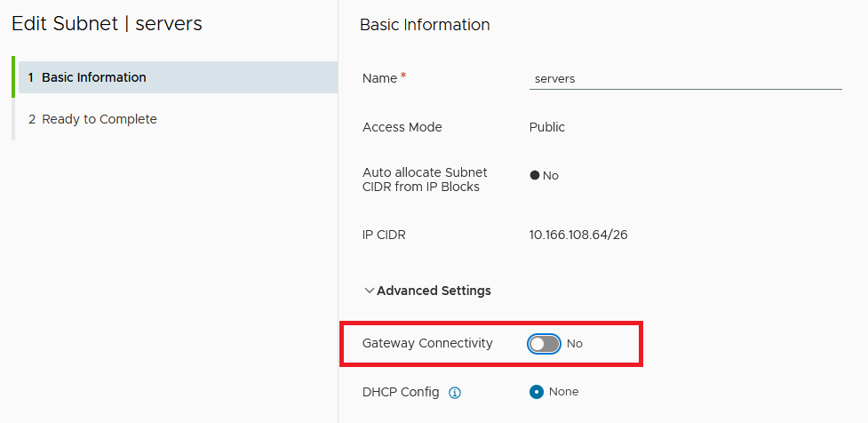Click the None label beside DHCP radio

(x=563, y=392)
